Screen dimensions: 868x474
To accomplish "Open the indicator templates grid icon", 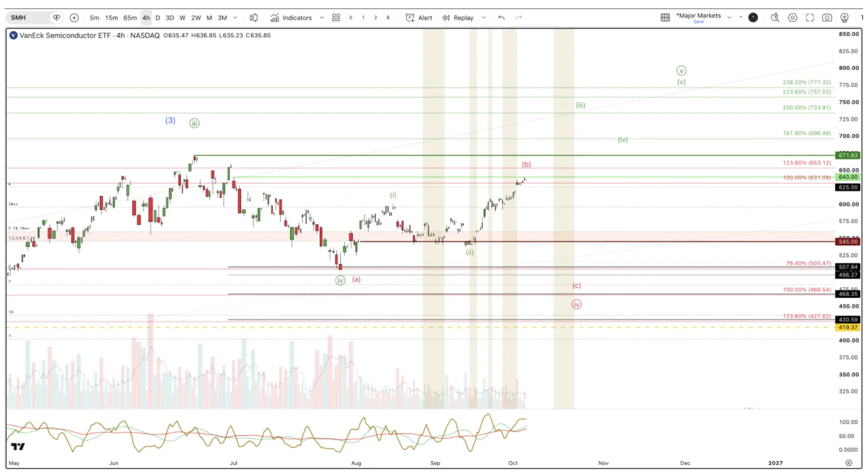I will [336, 18].
